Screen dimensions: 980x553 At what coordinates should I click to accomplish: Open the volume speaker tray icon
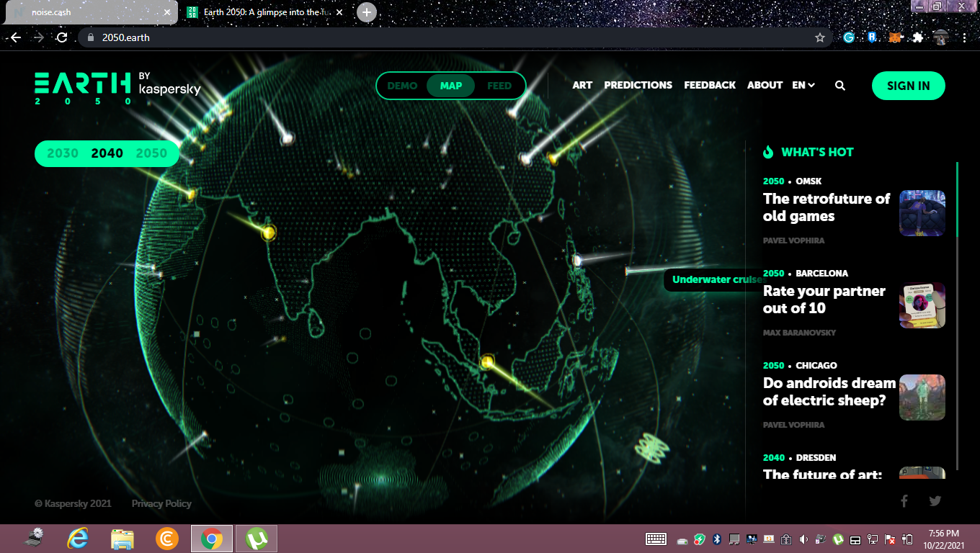pyautogui.click(x=803, y=539)
